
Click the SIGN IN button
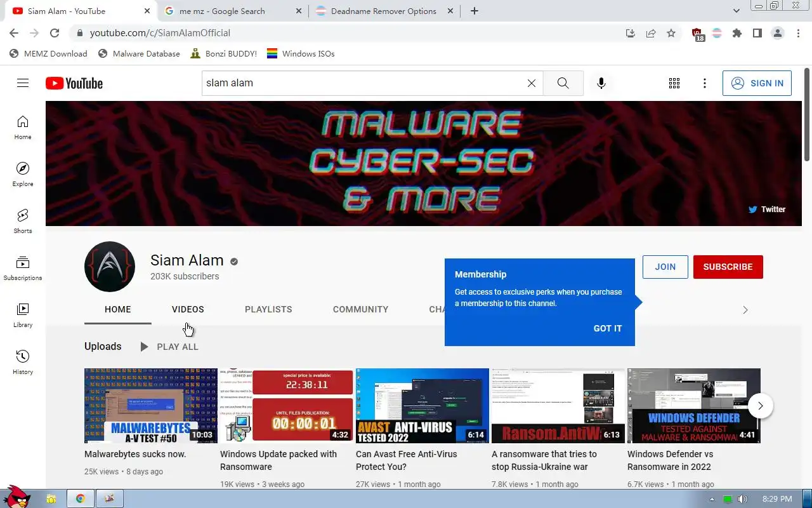(757, 83)
